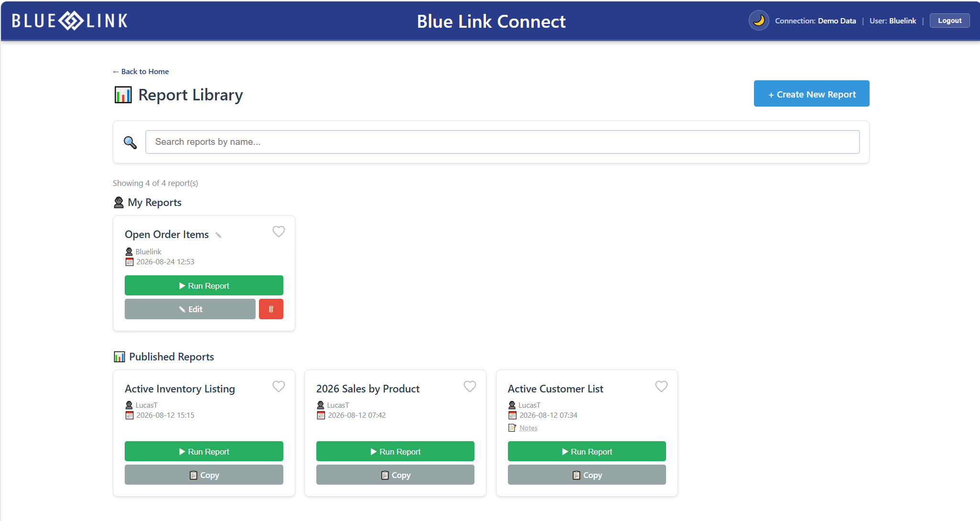Run the 2026 Sales by Product report
The width and height of the screenshot is (980, 521).
point(395,451)
